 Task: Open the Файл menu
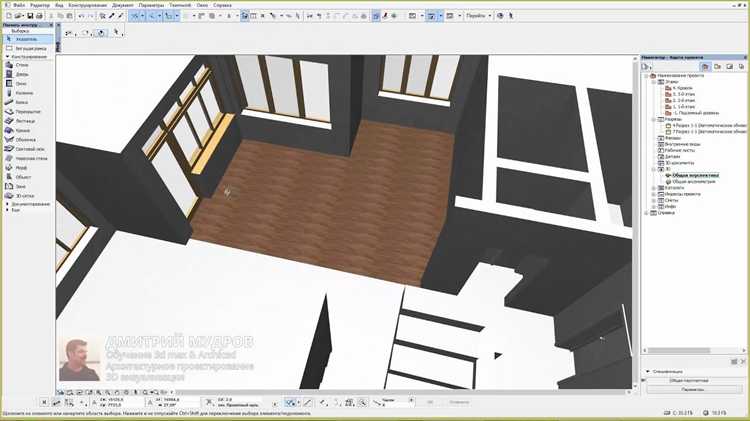[19, 5]
